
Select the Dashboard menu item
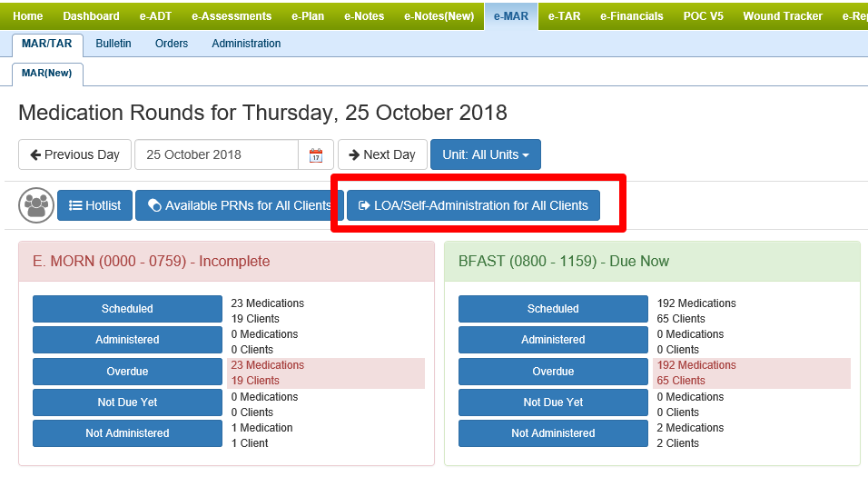(91, 15)
